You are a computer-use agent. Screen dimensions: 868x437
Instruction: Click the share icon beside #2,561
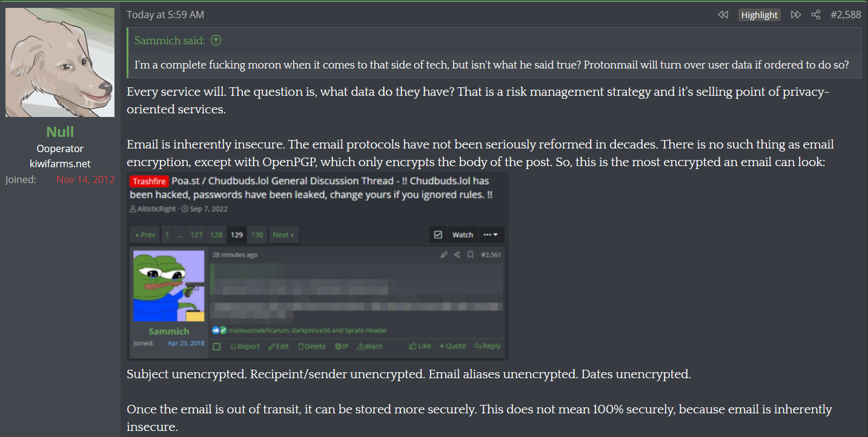tap(457, 255)
